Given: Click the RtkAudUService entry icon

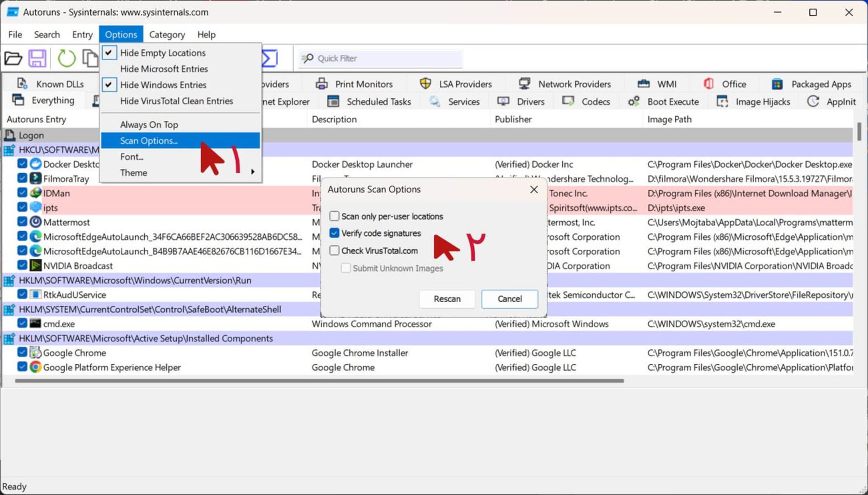Looking at the screenshot, I should (36, 295).
